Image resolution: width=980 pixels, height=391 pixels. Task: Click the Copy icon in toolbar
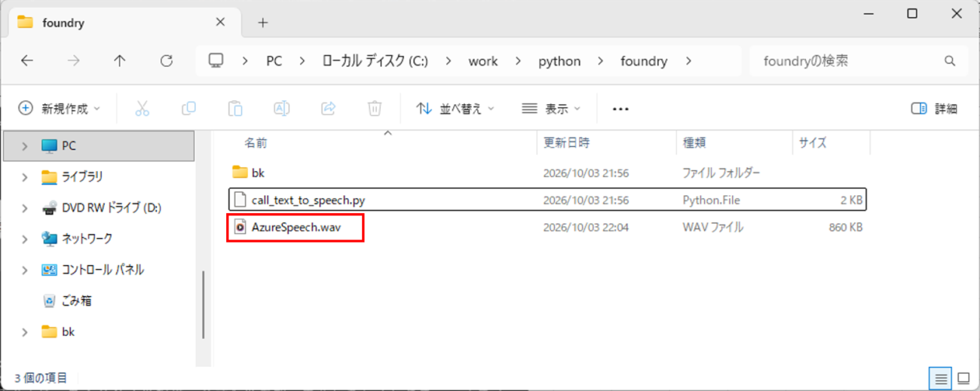coord(188,108)
